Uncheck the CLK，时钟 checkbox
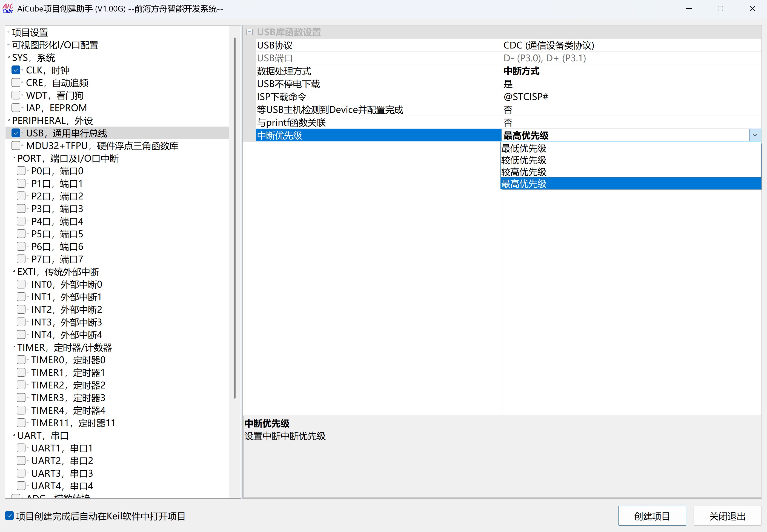 16,70
